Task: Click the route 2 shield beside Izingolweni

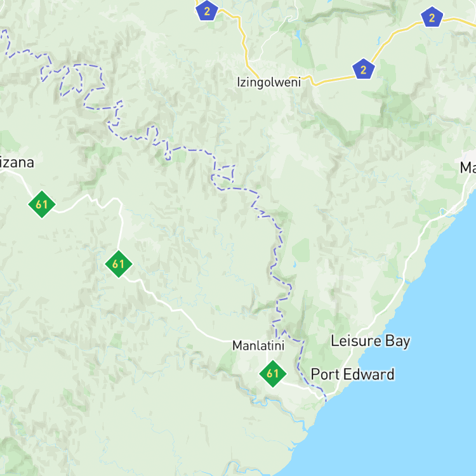Action: 363,69
